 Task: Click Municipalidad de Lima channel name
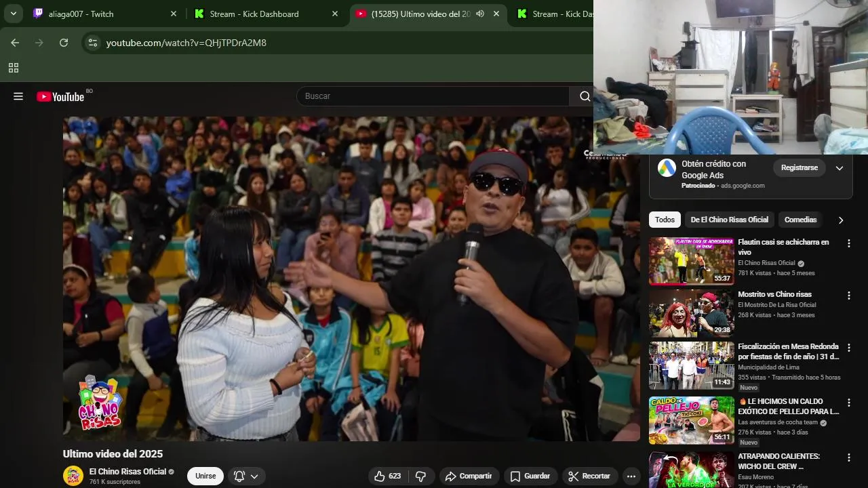click(768, 367)
